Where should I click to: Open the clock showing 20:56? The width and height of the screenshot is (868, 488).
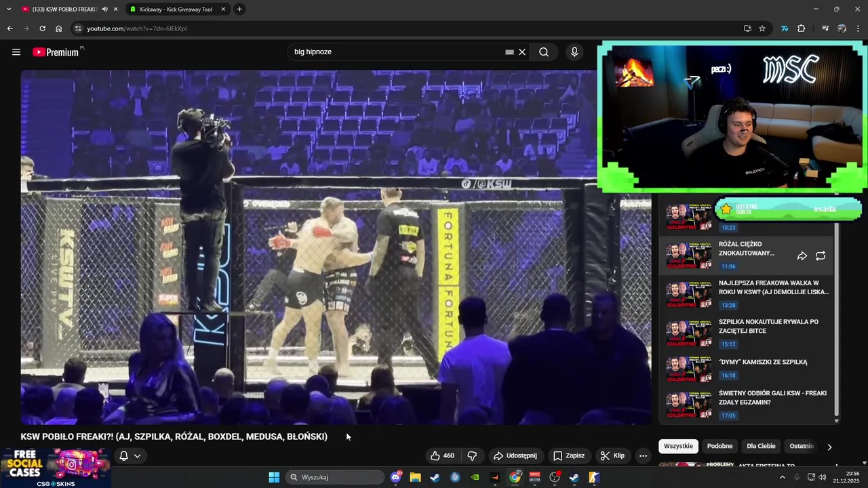coord(847,477)
